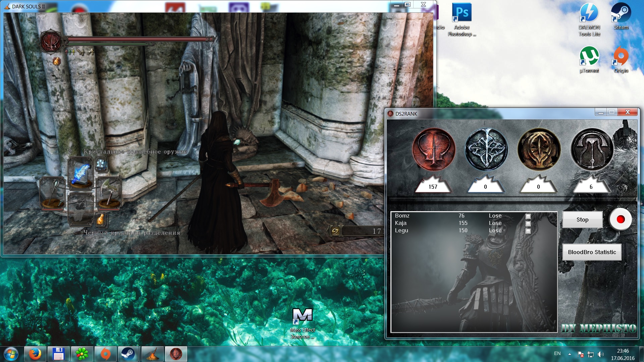
Task: Click the bottom consumable item slot in HUD
Action: (80, 210)
